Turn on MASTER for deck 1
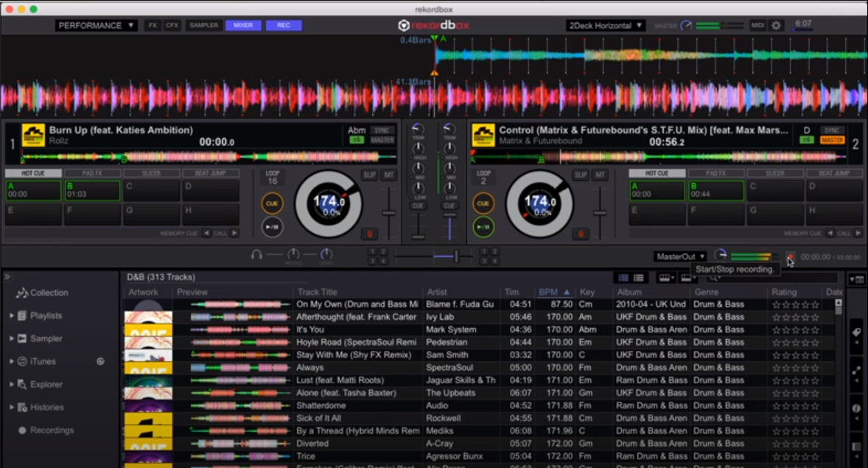This screenshot has height=468, width=868. (x=383, y=139)
